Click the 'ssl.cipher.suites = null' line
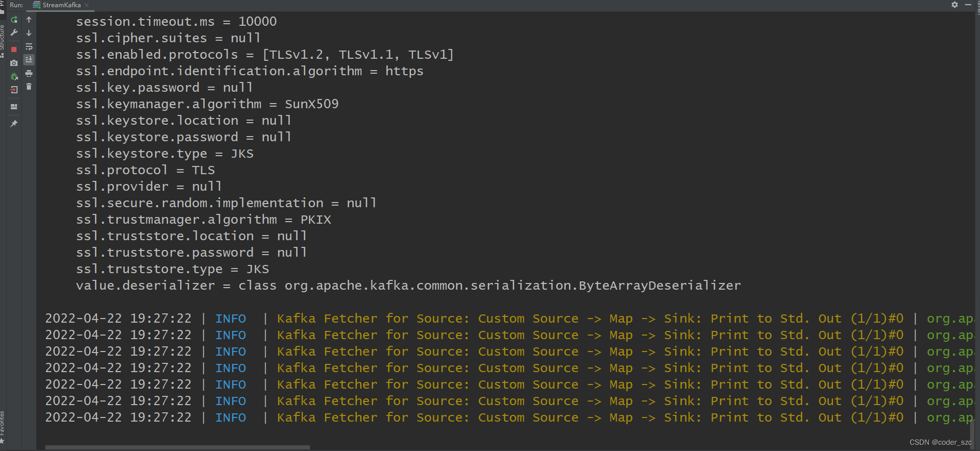The width and height of the screenshot is (980, 451). (x=168, y=38)
